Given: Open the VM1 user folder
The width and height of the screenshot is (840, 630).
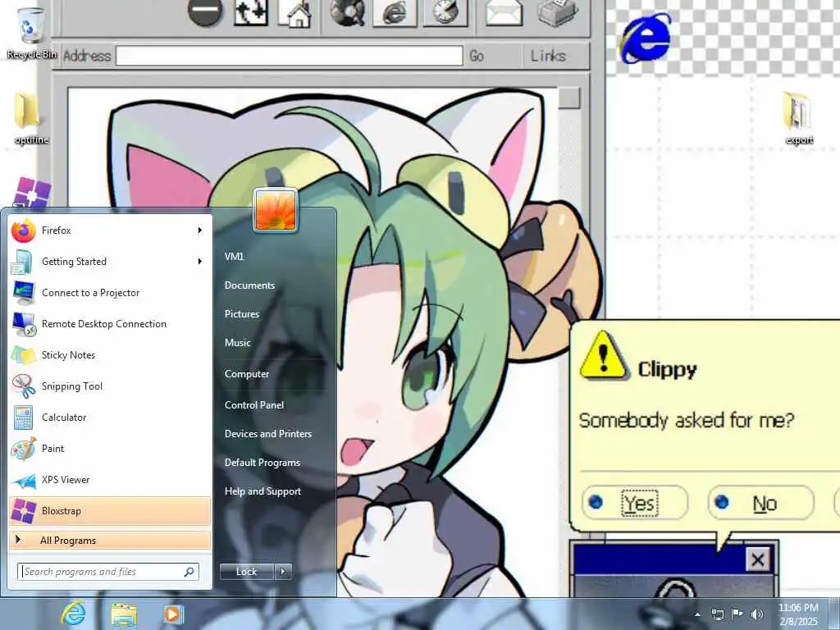Looking at the screenshot, I should pos(234,257).
